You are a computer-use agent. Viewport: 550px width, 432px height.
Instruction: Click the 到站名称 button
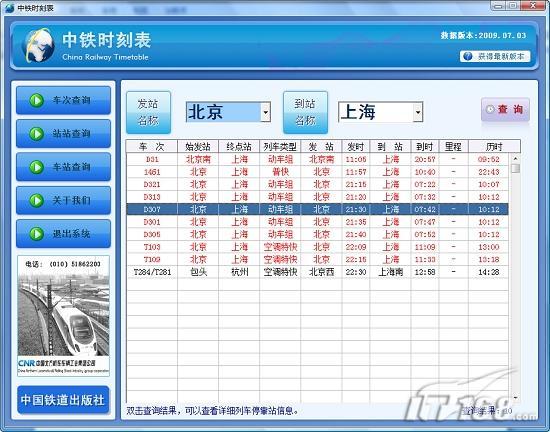(305, 113)
